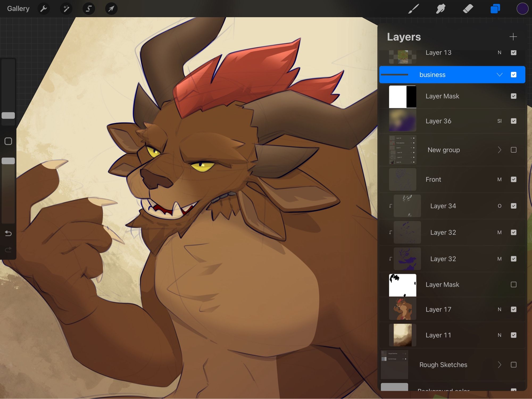Hide Layer 34
This screenshot has width=532, height=399.
click(514, 206)
